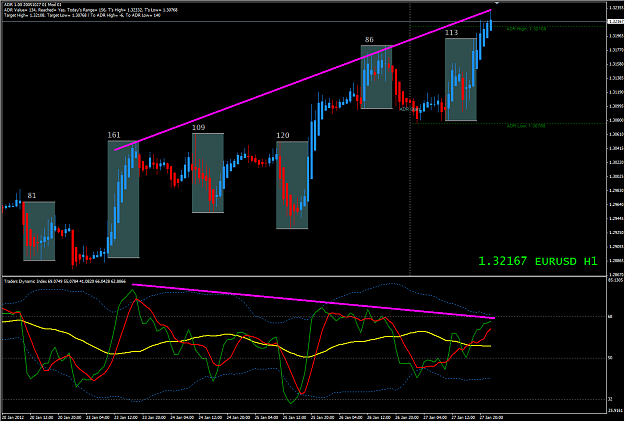Click the 50 level on the indicator scale
The height and width of the screenshot is (422, 625).
(x=611, y=358)
